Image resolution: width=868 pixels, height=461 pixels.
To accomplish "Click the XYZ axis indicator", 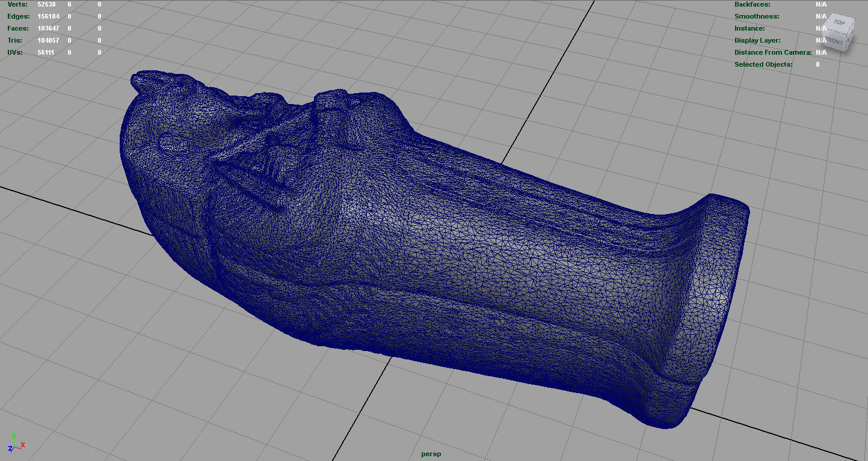I will pyautogui.click(x=16, y=444).
